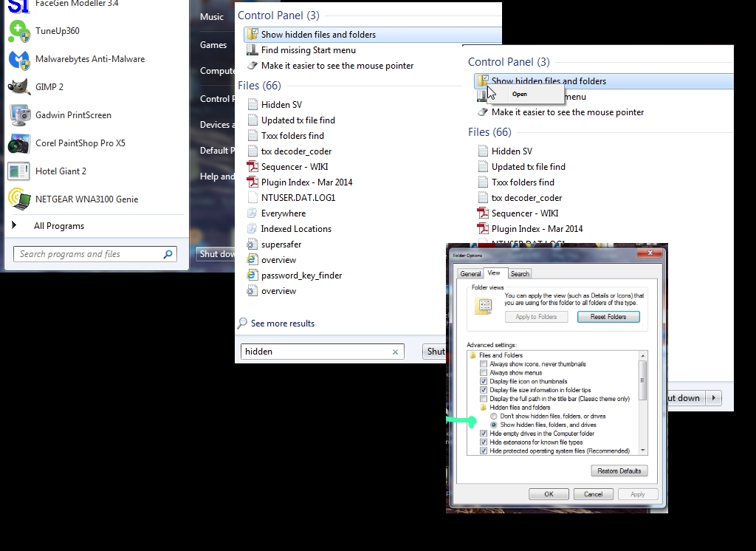Select Don't show hidden files, folders, or drives

coord(494,417)
